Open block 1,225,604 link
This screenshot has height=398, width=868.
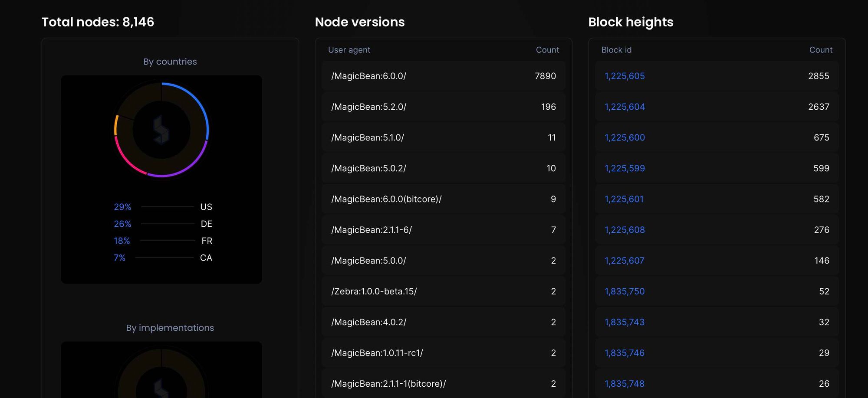coord(625,107)
